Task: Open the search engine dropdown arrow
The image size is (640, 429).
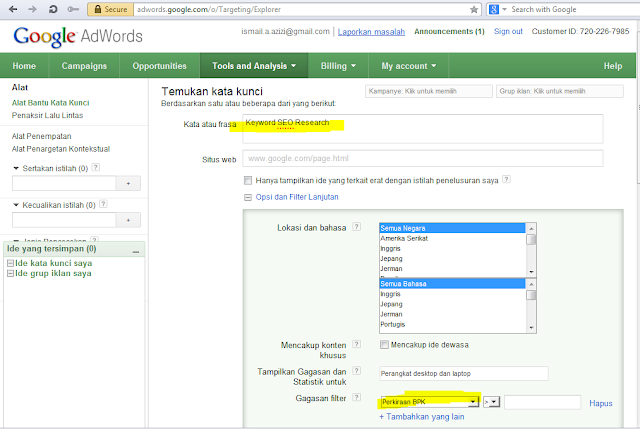Action: 504,9
